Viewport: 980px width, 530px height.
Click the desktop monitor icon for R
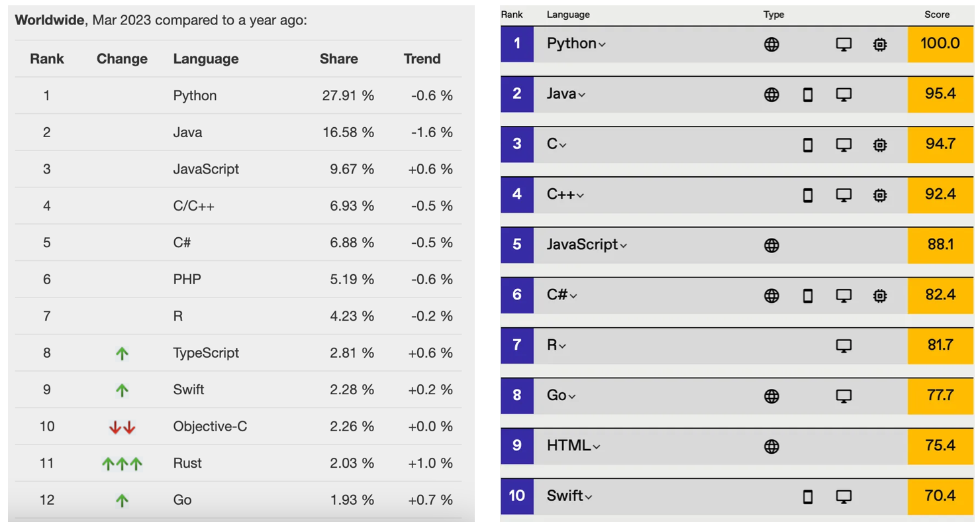844,345
